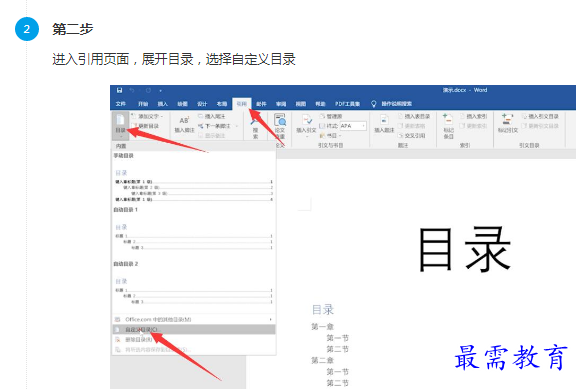Click 显示备注 (Show Notes)

click(x=212, y=136)
